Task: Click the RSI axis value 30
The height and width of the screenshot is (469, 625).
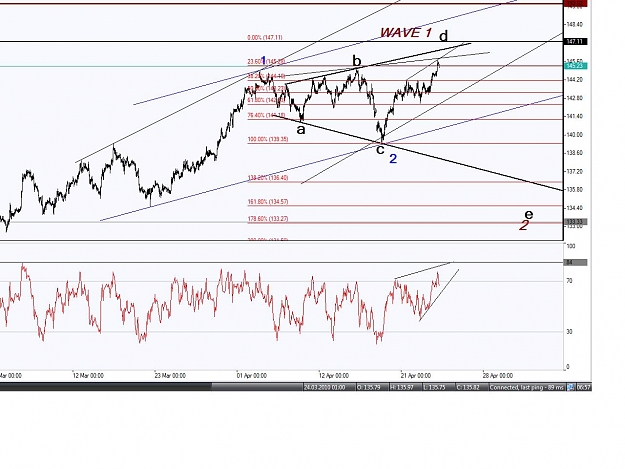Action: 570,332
